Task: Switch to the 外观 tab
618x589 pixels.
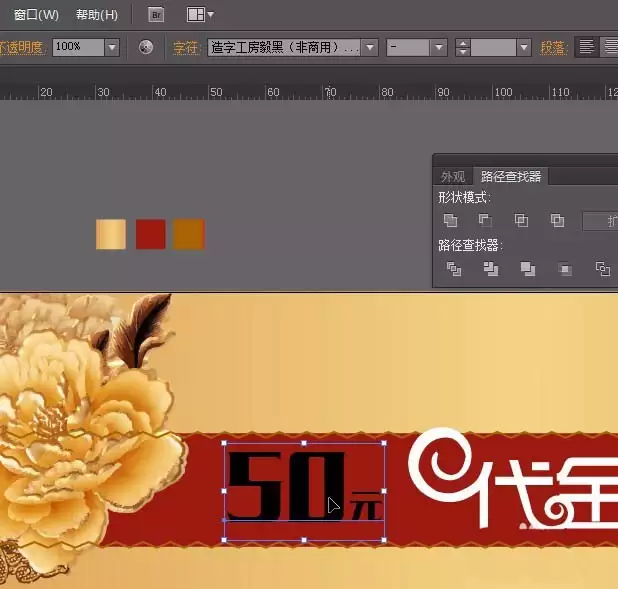Action: click(453, 177)
